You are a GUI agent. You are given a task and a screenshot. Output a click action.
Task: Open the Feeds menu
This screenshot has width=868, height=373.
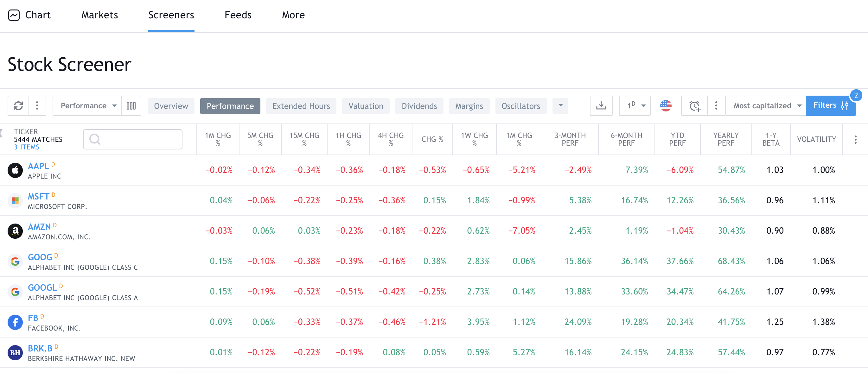[238, 15]
